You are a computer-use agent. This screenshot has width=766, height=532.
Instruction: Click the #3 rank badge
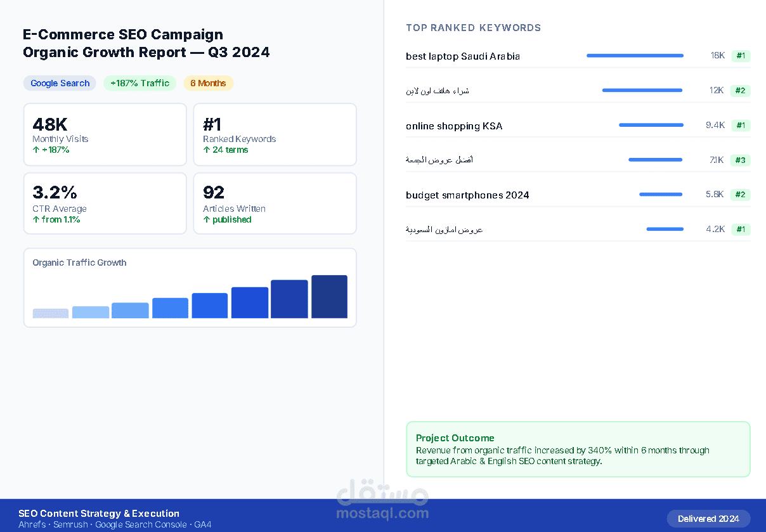[x=741, y=160]
